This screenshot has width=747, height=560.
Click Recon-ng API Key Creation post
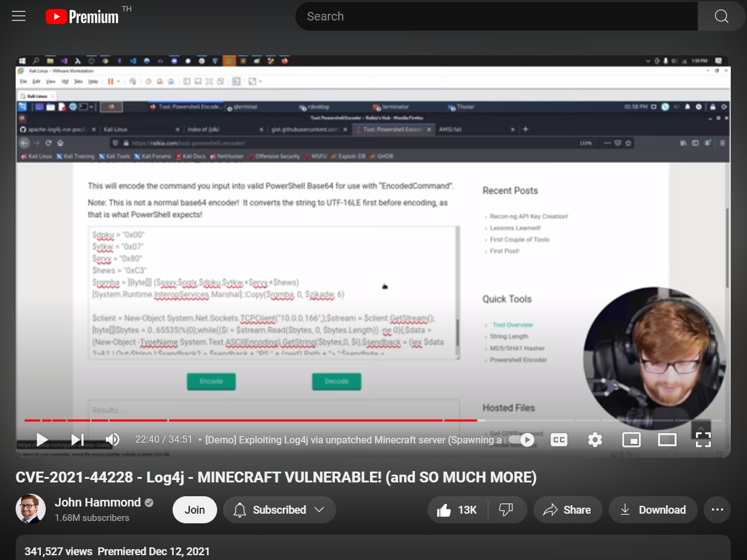click(x=529, y=217)
